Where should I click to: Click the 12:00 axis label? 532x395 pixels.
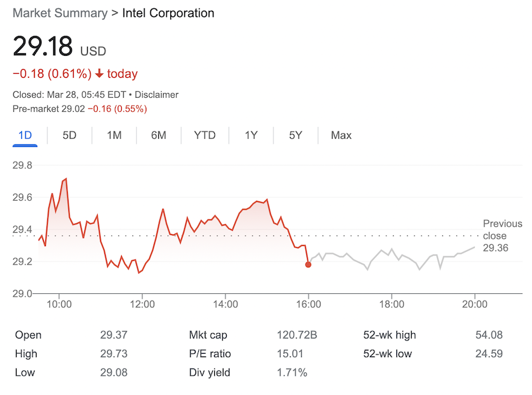pyautogui.click(x=142, y=304)
